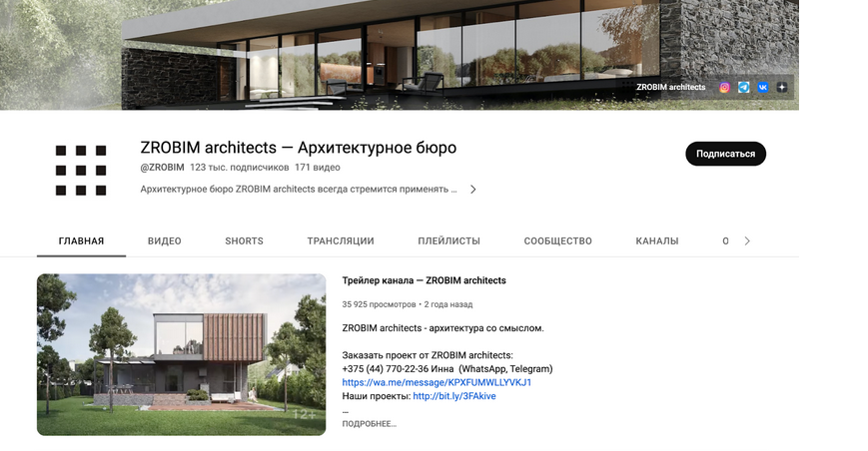Image resolution: width=868 pixels, height=451 pixels.
Task: Play the channel trailer video thumbnail
Action: tap(182, 355)
